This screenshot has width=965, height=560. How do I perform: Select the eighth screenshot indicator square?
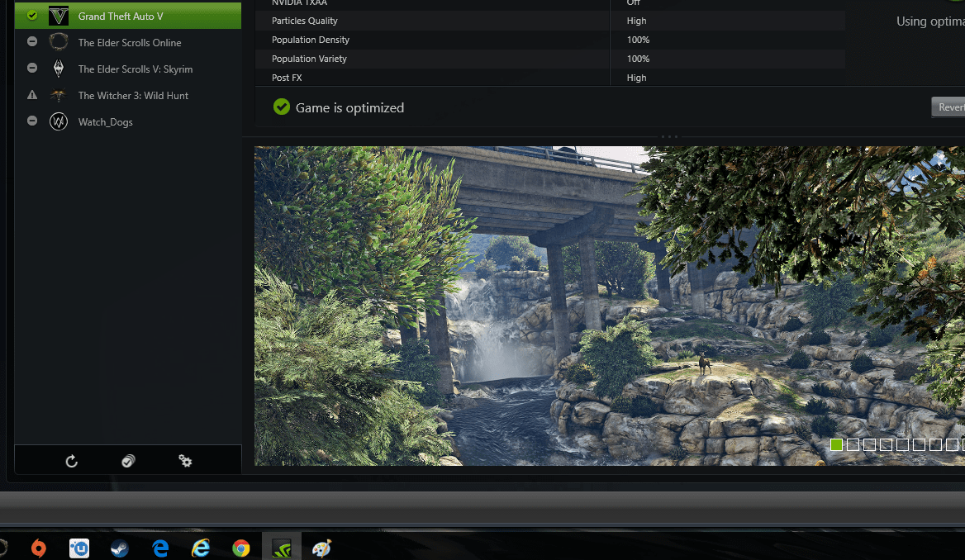click(x=952, y=444)
